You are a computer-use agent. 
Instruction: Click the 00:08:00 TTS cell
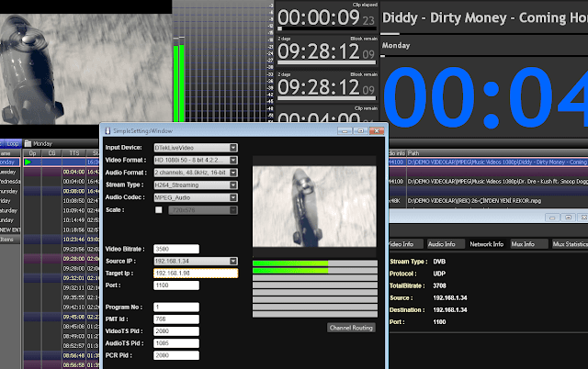[x=73, y=191]
